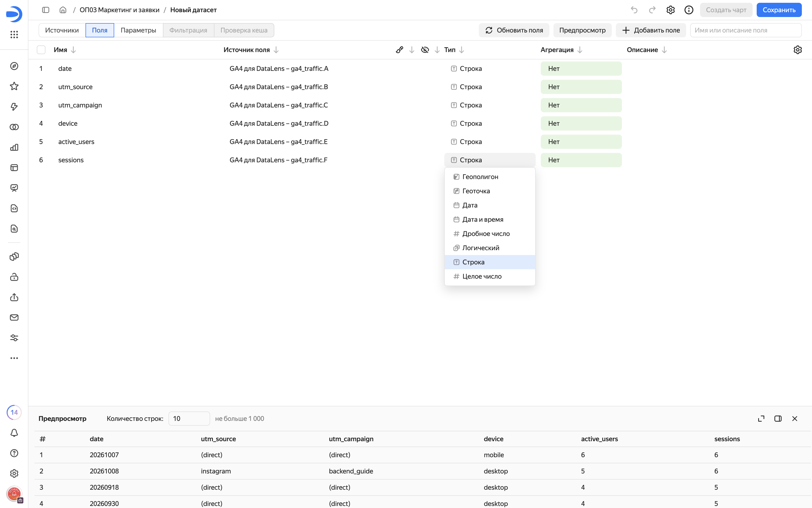Close the preview panel

point(794,419)
